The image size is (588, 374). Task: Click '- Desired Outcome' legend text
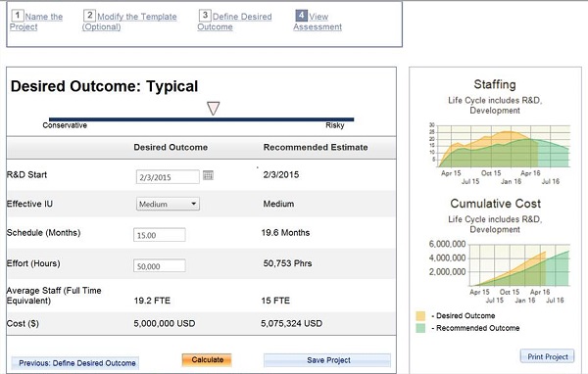pos(464,316)
